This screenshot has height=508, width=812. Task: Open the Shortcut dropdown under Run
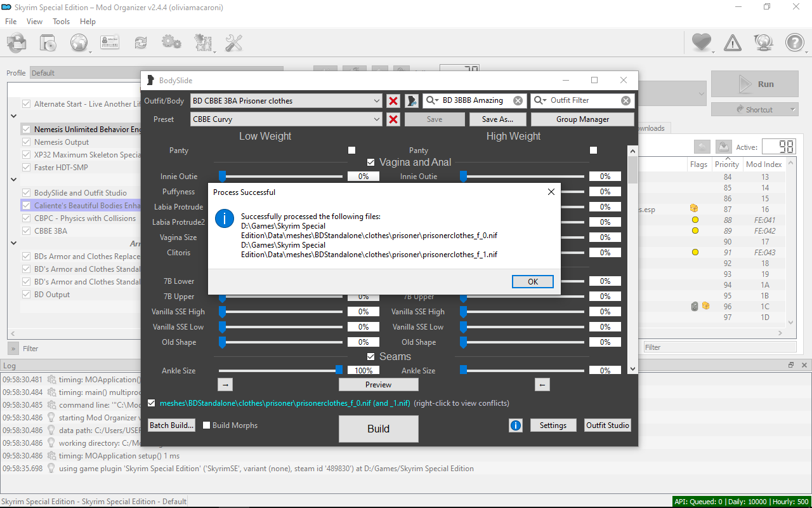pyautogui.click(x=754, y=110)
